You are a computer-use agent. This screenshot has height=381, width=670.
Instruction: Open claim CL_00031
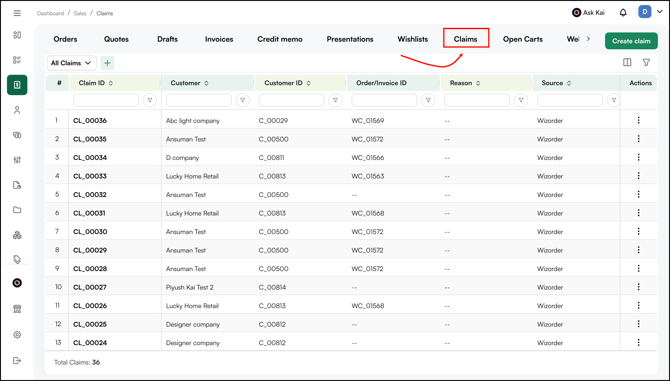point(89,213)
